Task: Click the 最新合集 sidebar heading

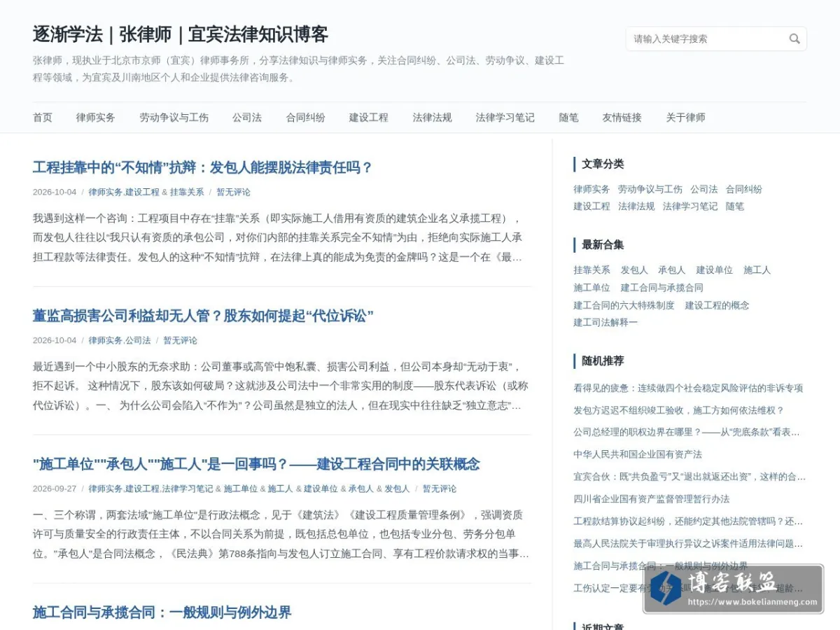Action: (x=603, y=245)
